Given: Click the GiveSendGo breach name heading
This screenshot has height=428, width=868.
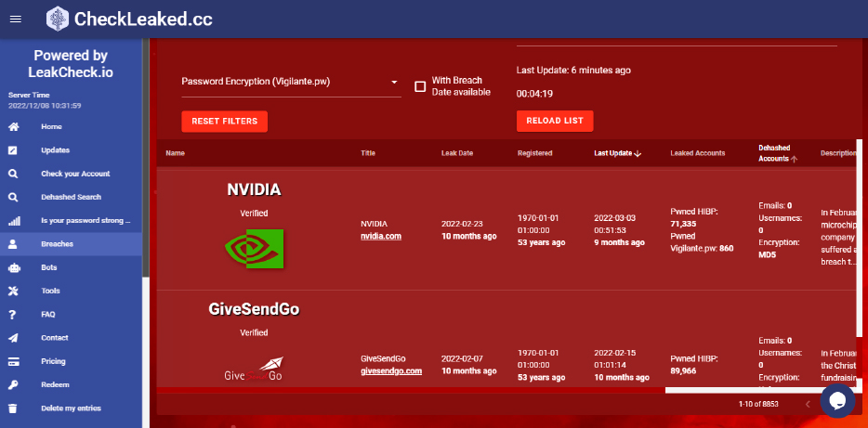Looking at the screenshot, I should 254,309.
